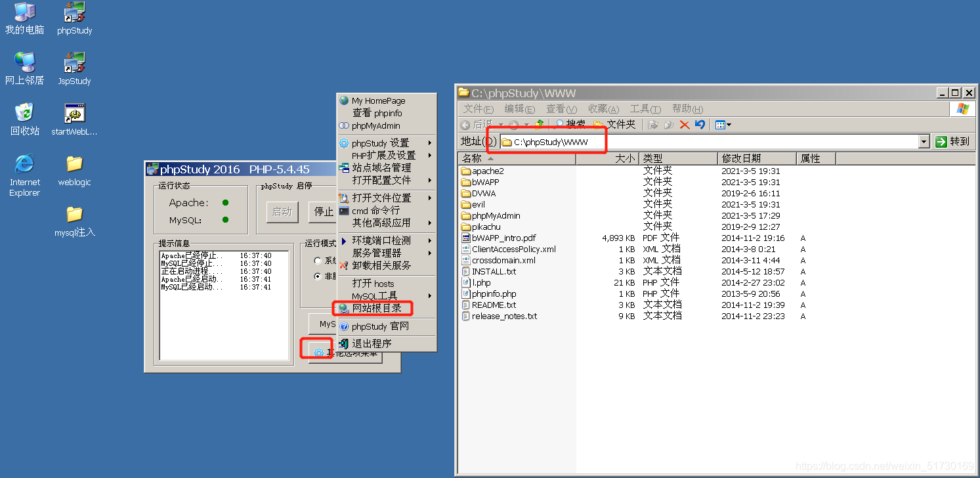Choose 站点域名管理 menu entry

click(386, 167)
